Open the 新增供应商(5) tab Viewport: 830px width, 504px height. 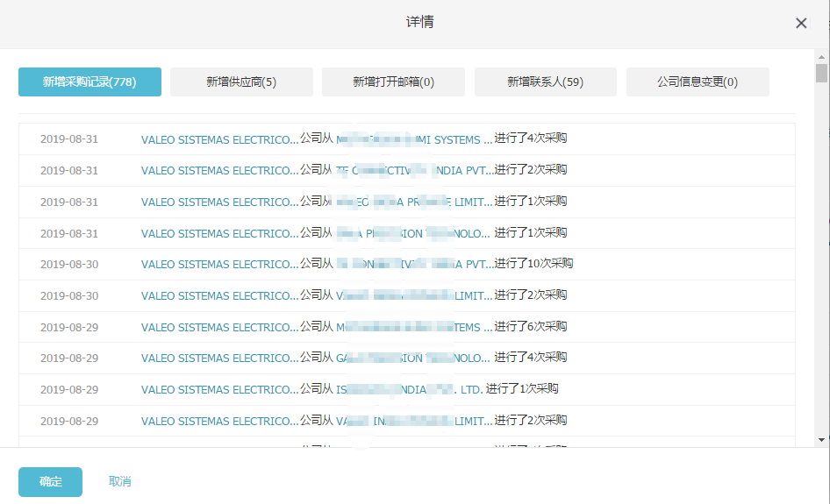(x=241, y=82)
